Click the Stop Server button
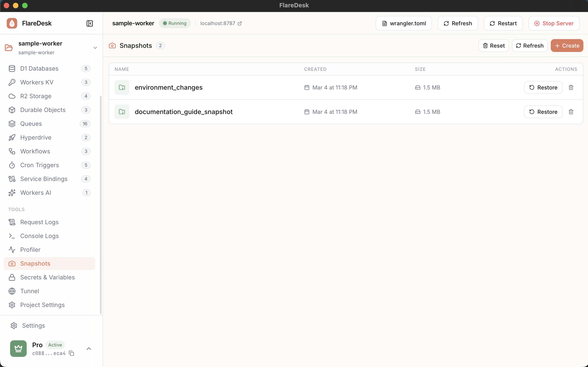Viewport: 588px width, 367px height. point(554,23)
